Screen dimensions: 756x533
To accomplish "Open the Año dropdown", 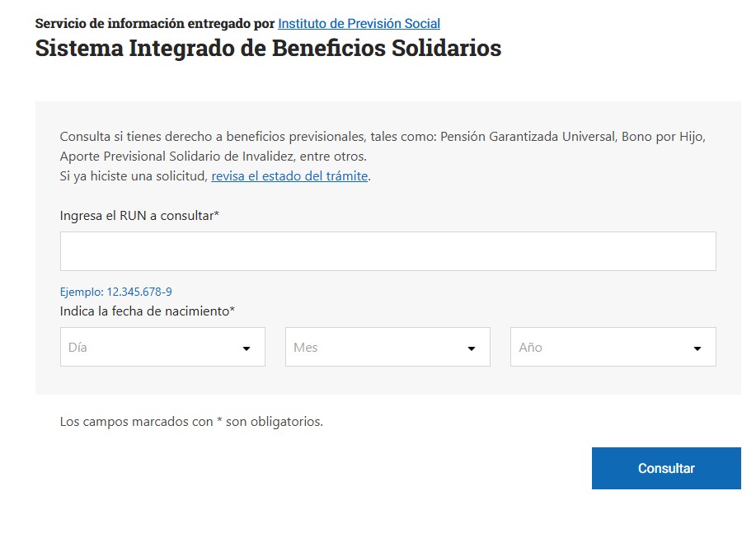I will click(x=613, y=348).
